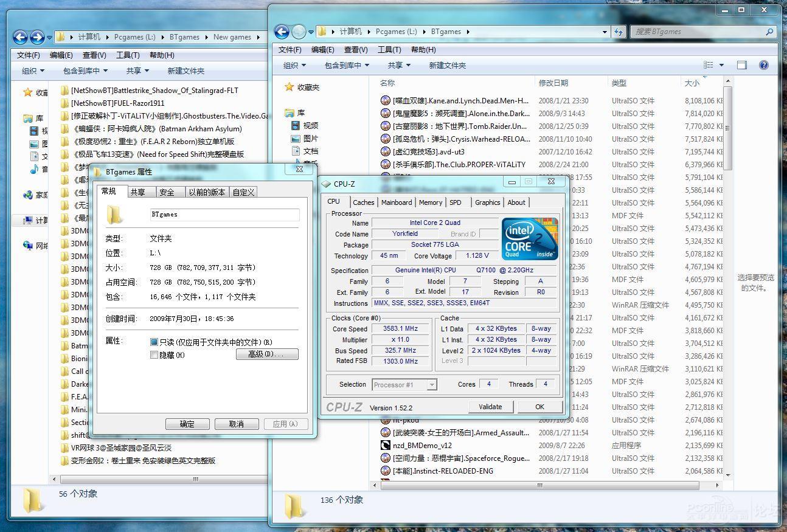This screenshot has width=787, height=532.
Task: Open Videos library in BTgames sidebar
Action: tap(297, 125)
